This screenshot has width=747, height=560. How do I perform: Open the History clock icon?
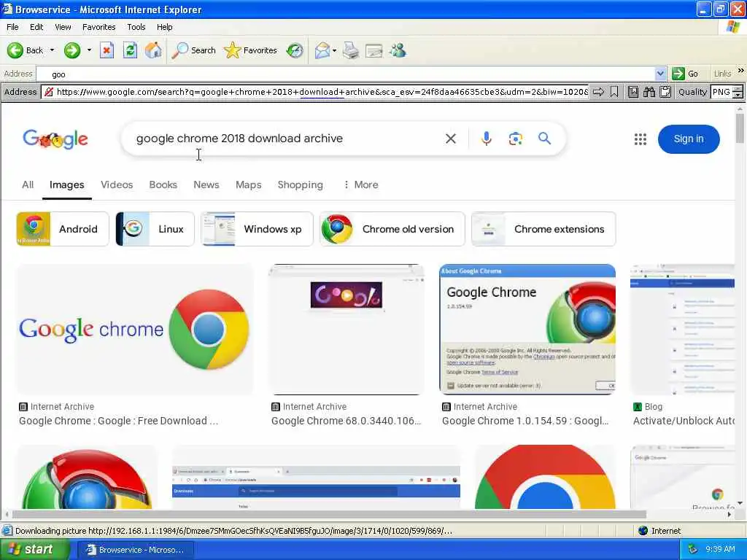[295, 50]
